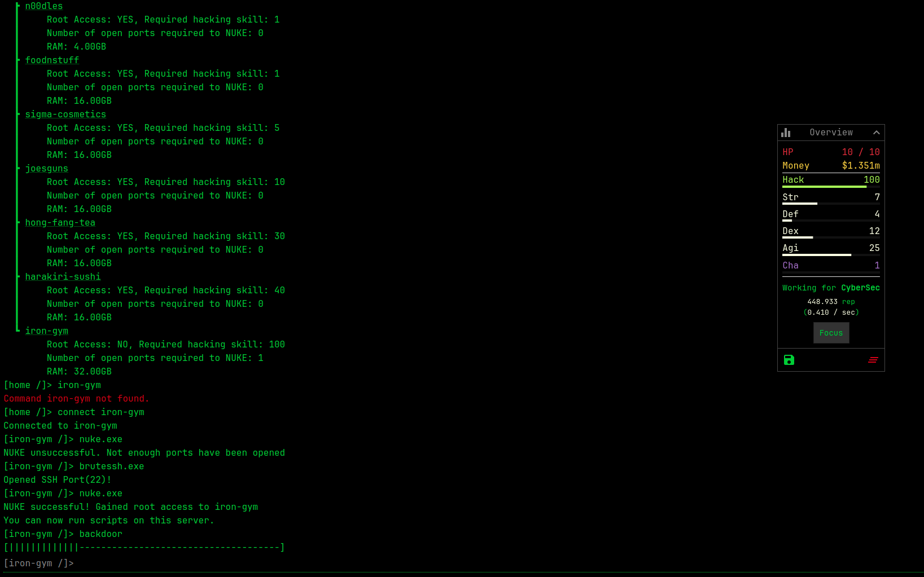
Task: Click the Overview panel title
Action: click(x=831, y=133)
